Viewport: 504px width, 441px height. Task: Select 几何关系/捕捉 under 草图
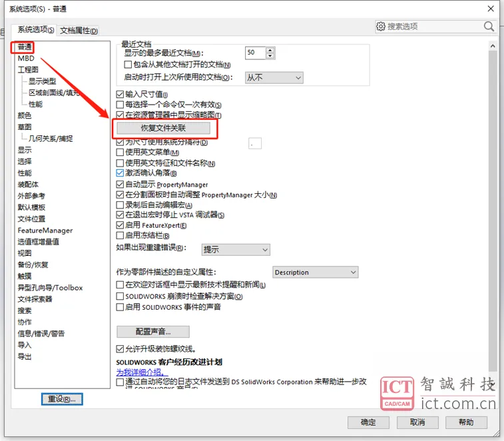[x=51, y=139]
